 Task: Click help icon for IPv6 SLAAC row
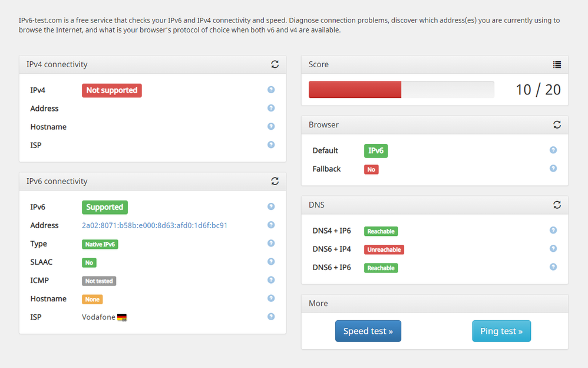(271, 261)
